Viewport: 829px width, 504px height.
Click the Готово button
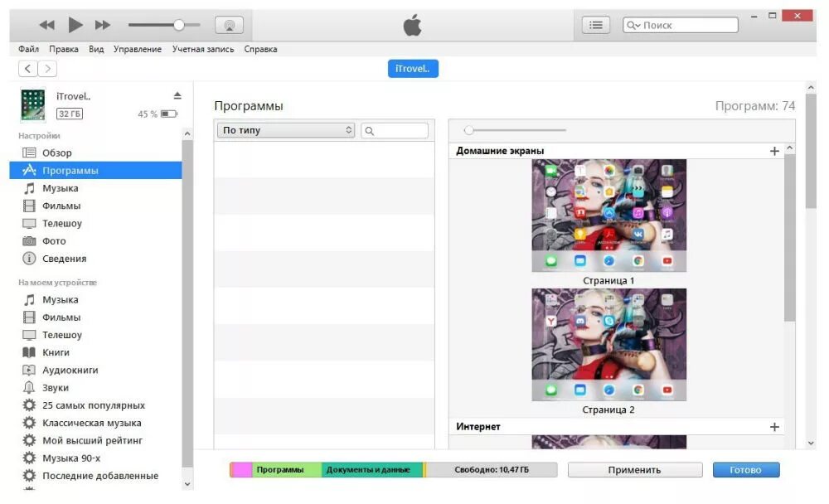744,469
